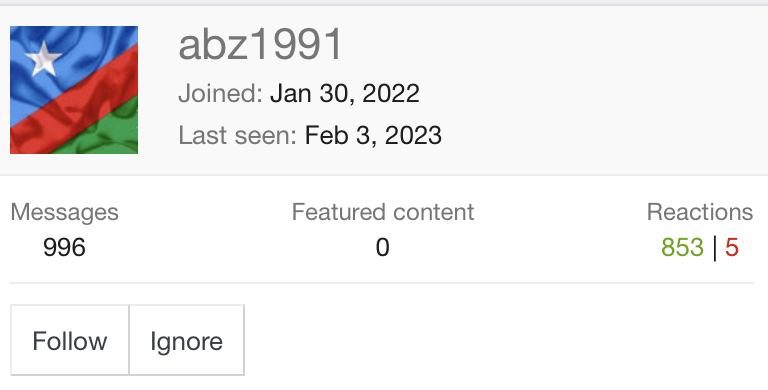
Task: Click the red stripe of the avatar flag
Action: [73, 100]
